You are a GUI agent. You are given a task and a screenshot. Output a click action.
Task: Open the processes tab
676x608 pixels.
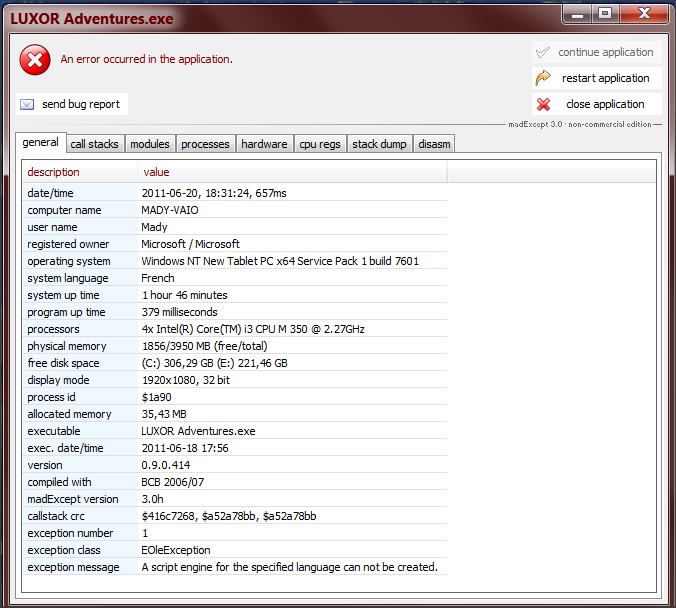[x=205, y=144]
